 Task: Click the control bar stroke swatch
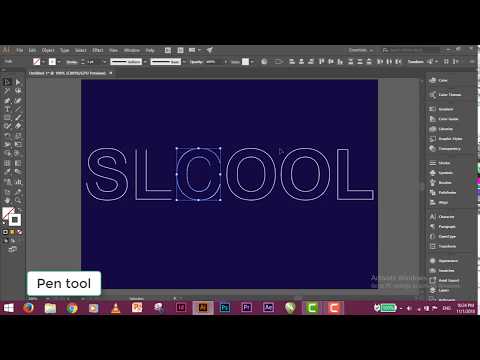point(52,62)
